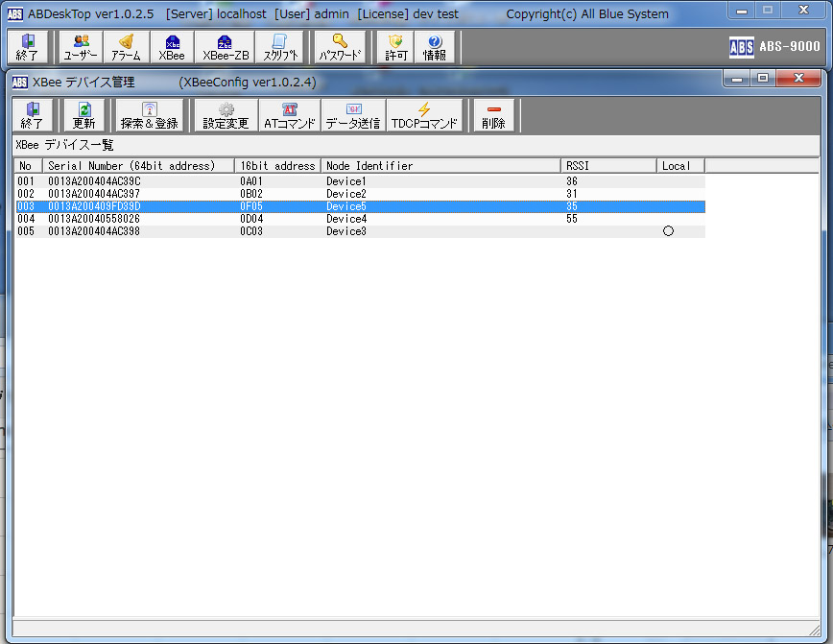Click RSSI value 31 for Device2
The width and height of the screenshot is (833, 644).
pyautogui.click(x=572, y=194)
